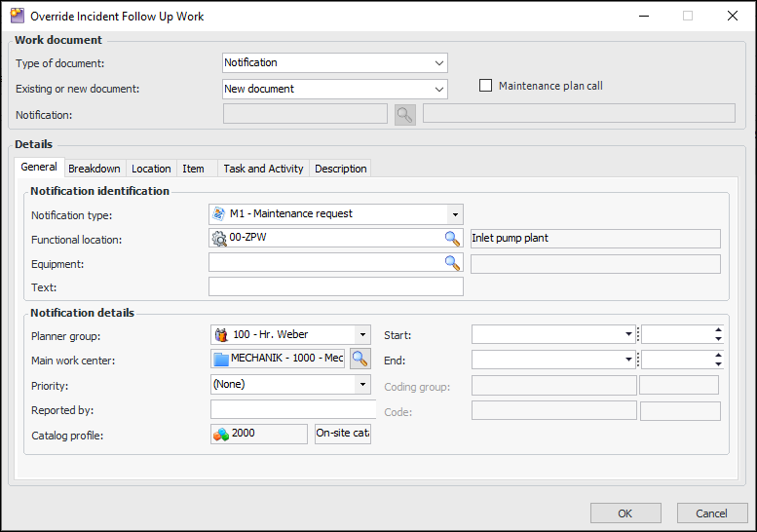Open the Priority dropdown

click(362, 384)
